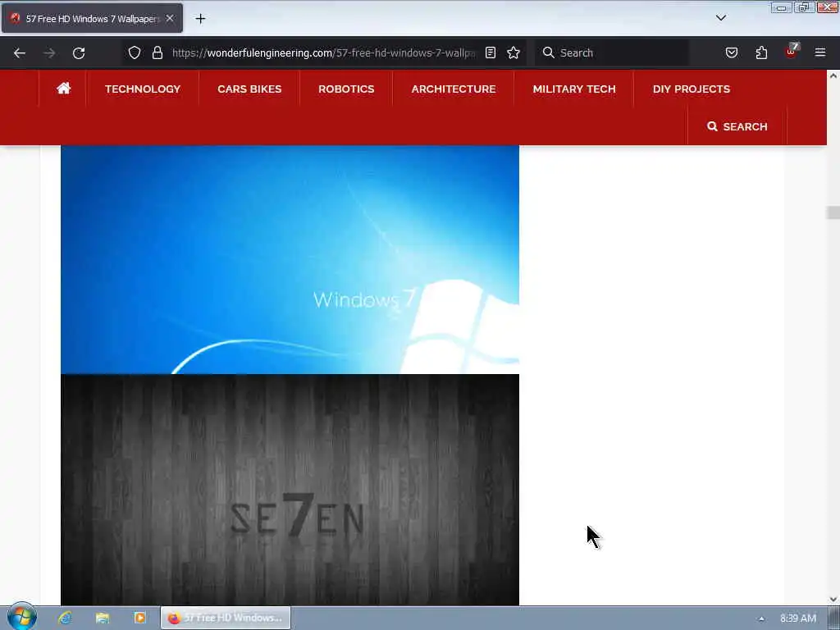Open the Windows Start orb
840x630 pixels.
[x=22, y=617]
